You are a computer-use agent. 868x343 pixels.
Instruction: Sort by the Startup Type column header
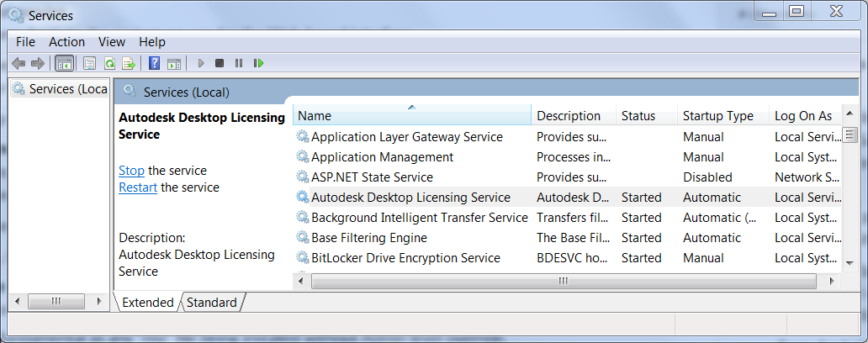717,116
